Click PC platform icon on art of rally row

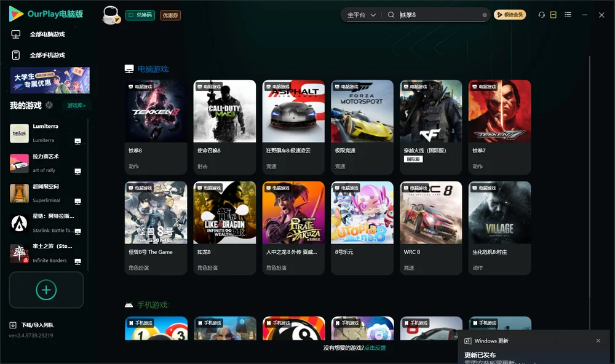(x=77, y=172)
